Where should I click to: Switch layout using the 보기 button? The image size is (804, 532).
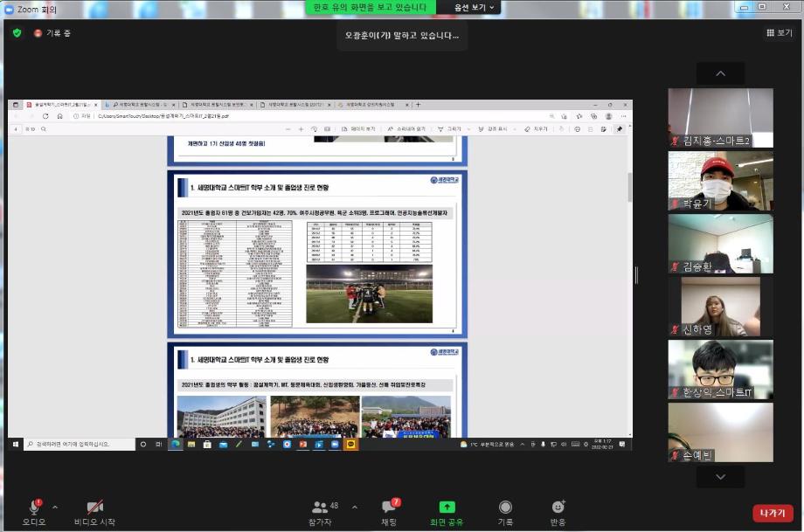pyautogui.click(x=779, y=32)
